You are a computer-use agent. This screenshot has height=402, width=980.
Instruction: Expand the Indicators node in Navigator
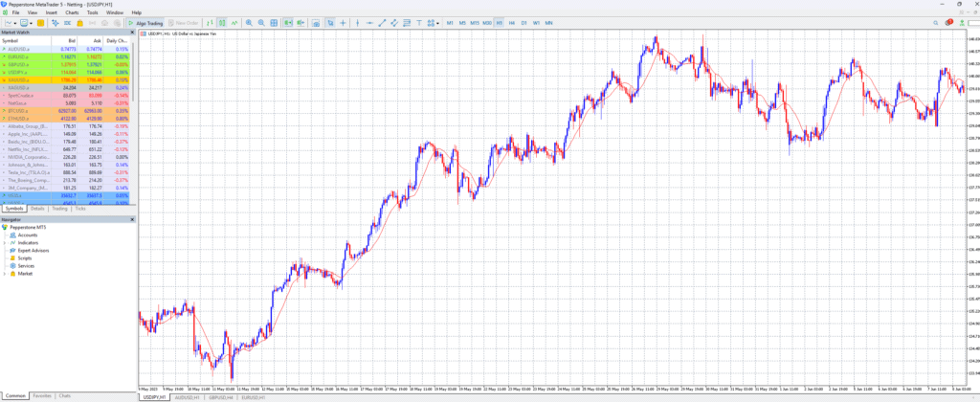pyautogui.click(x=5, y=242)
